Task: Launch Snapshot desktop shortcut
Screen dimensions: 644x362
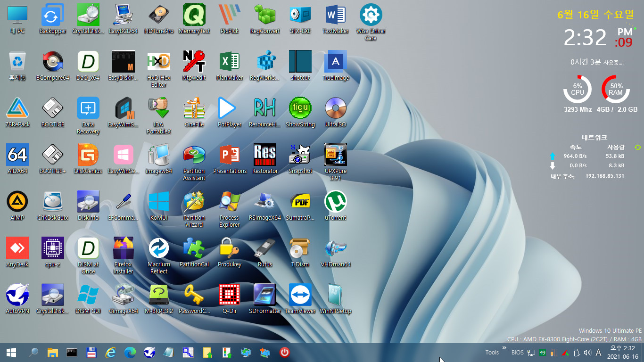Action: tap(300, 159)
